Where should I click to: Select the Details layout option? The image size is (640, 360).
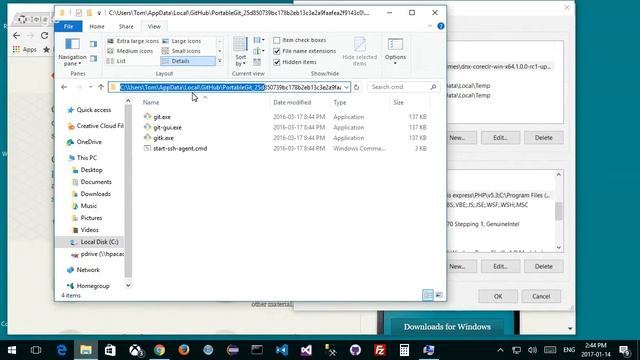click(x=188, y=61)
